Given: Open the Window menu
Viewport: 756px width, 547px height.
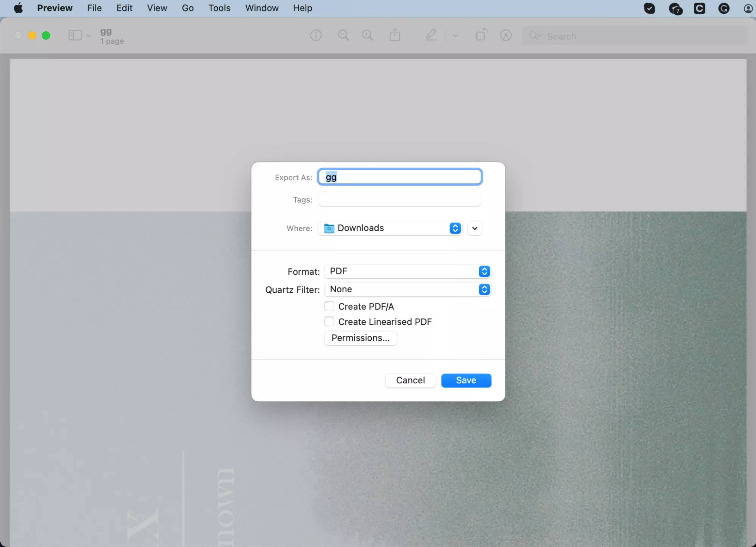Looking at the screenshot, I should [x=261, y=8].
